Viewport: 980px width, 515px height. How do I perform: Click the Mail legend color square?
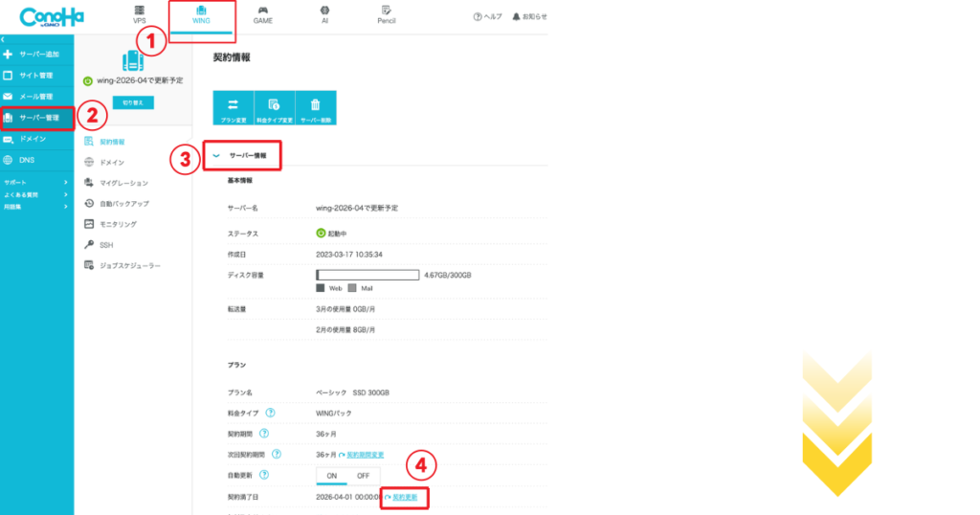pyautogui.click(x=352, y=288)
